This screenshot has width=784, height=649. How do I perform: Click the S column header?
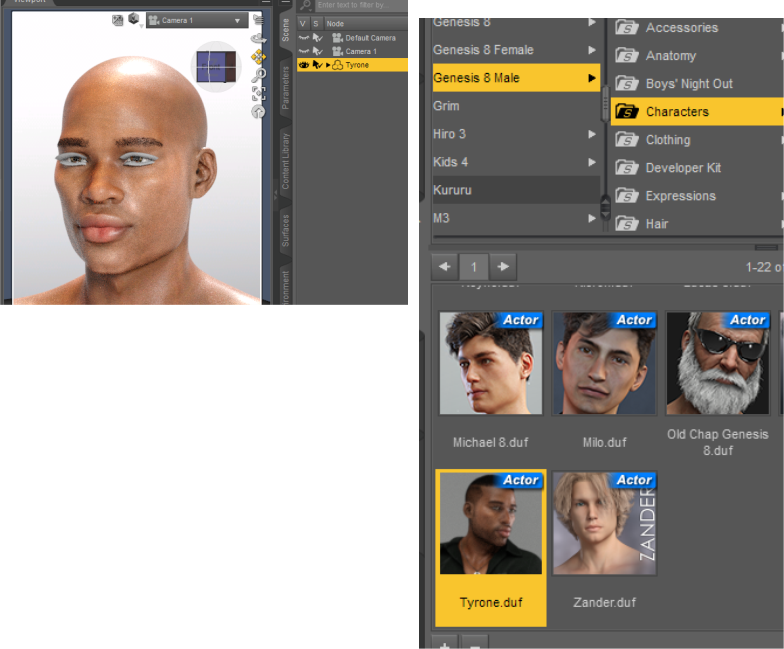pos(316,24)
